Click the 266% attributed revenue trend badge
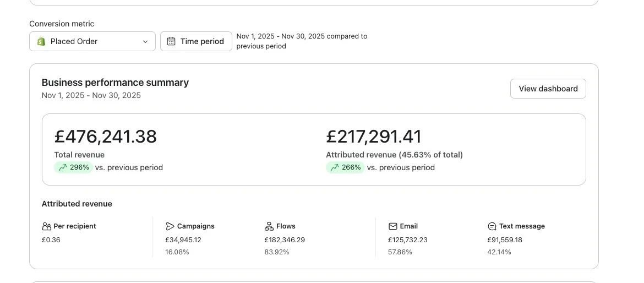The height and width of the screenshot is (283, 644). point(346,167)
